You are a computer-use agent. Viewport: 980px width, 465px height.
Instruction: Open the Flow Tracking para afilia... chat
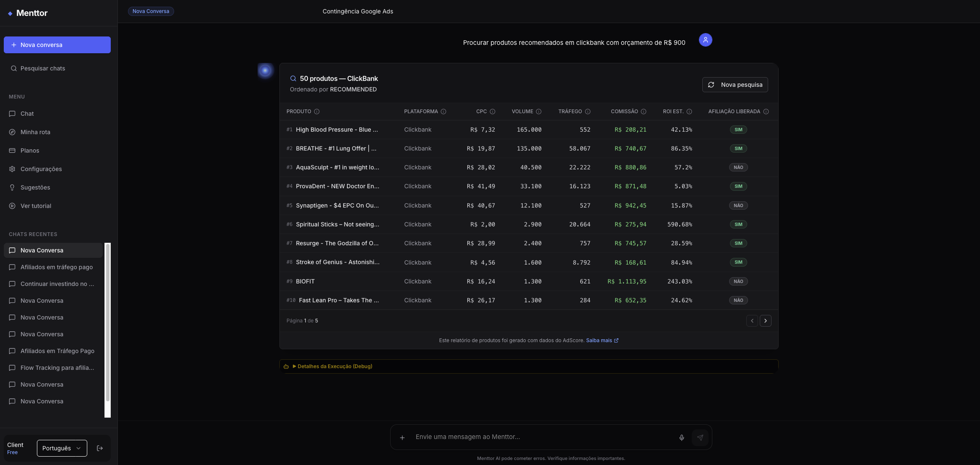coord(53,368)
